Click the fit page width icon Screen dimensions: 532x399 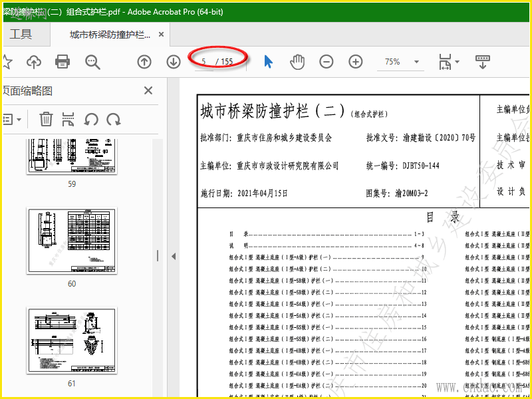445,62
